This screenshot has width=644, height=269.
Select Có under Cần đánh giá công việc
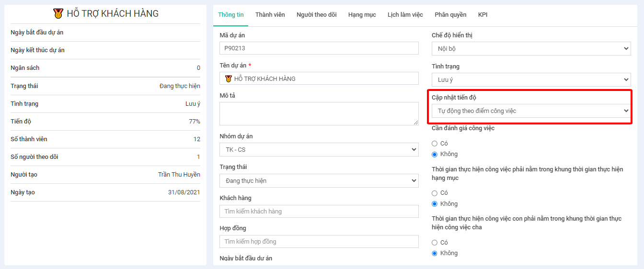[435, 144]
